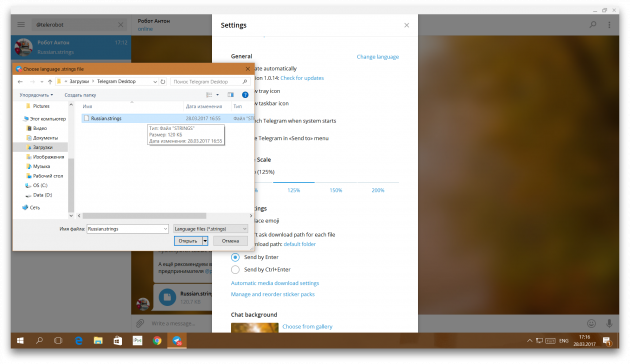Click the Change language link
Screen dimensions: 630x364
[x=378, y=57]
